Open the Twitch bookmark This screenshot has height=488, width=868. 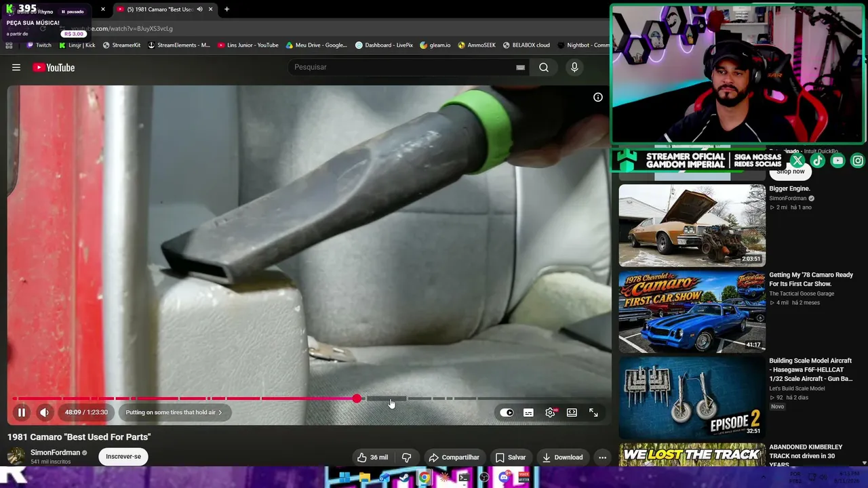click(39, 45)
